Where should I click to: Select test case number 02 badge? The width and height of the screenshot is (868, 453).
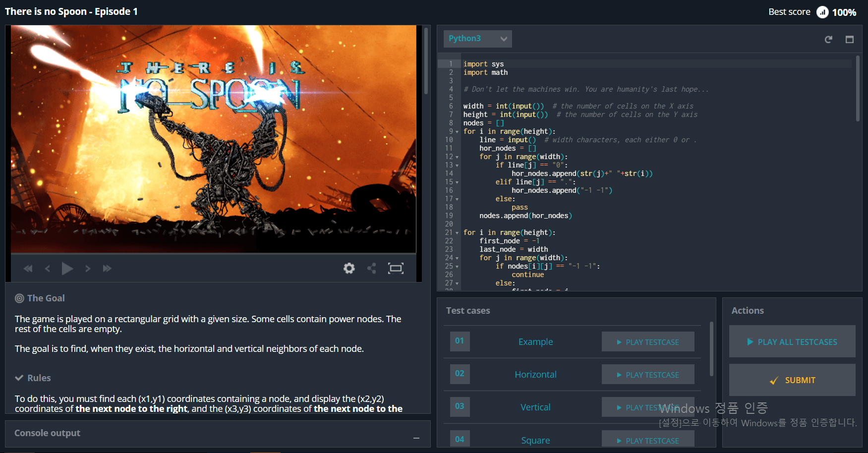click(x=460, y=374)
